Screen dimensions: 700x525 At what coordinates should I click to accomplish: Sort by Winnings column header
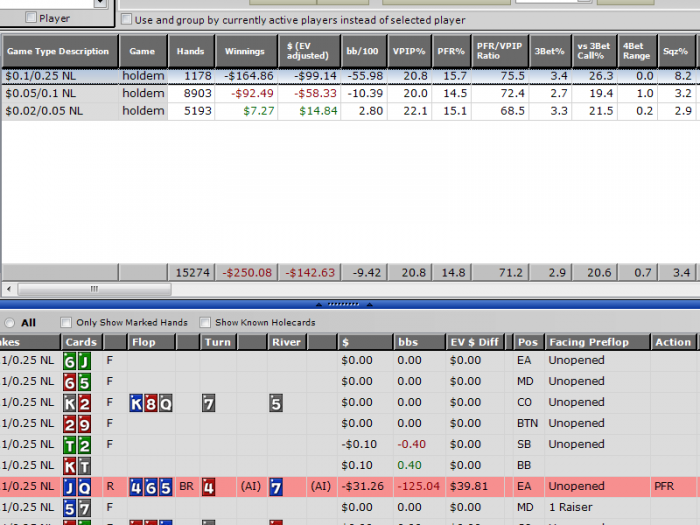coord(246,51)
